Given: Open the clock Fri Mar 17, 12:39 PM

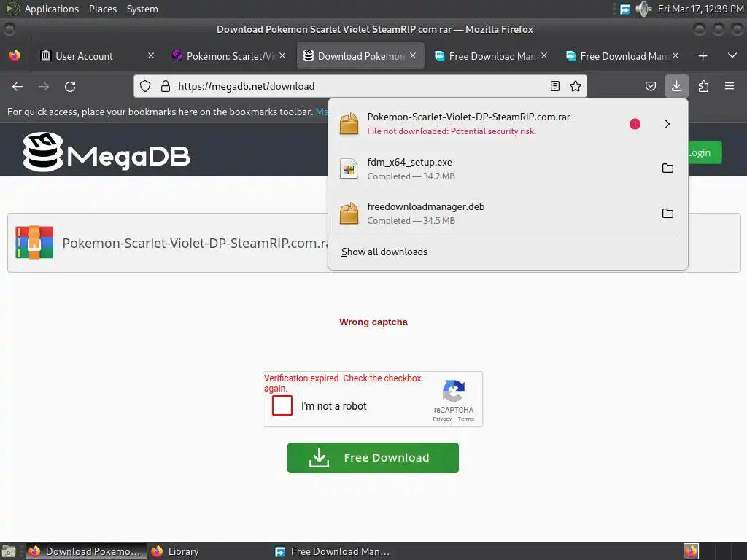Looking at the screenshot, I should click(701, 9).
